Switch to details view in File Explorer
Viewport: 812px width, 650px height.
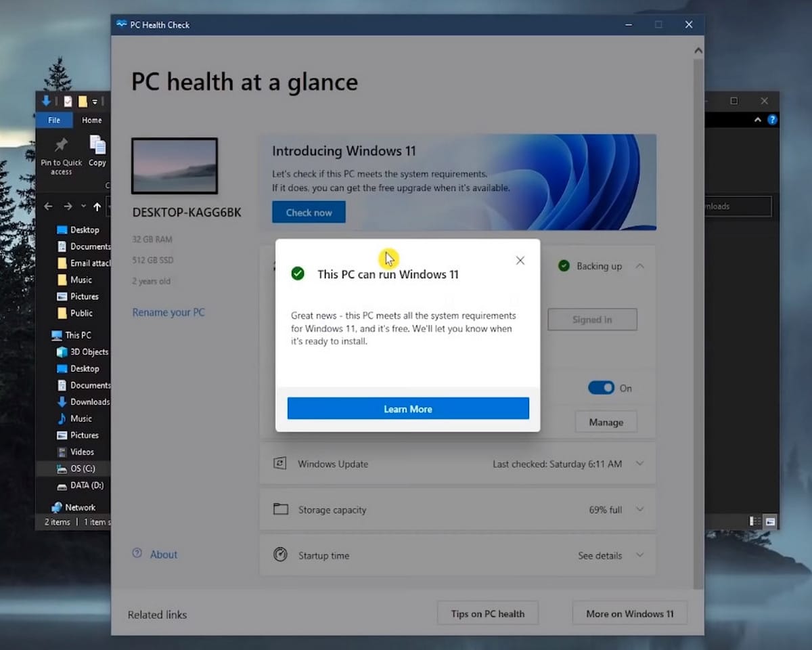click(x=756, y=521)
